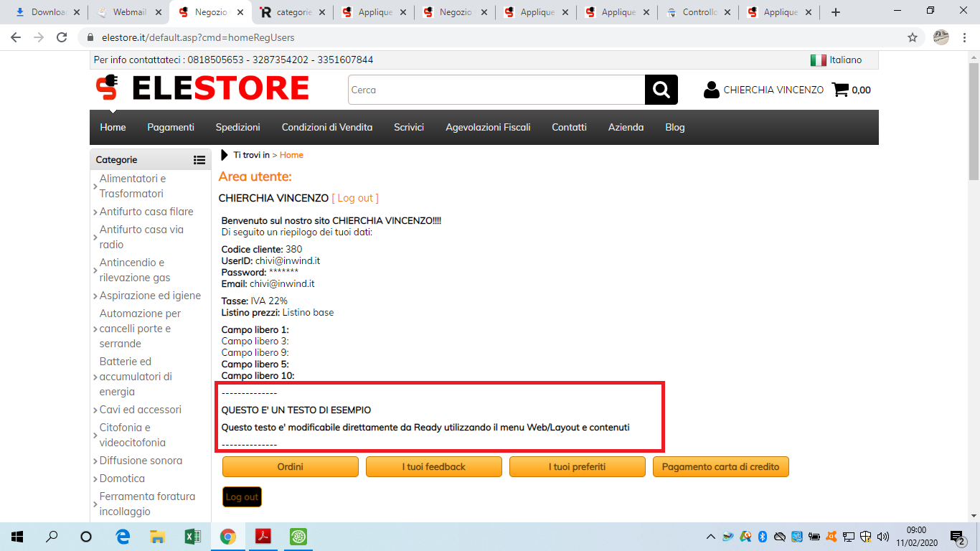Open the Azienda menu item
Image resolution: width=980 pixels, height=551 pixels.
[x=626, y=127]
